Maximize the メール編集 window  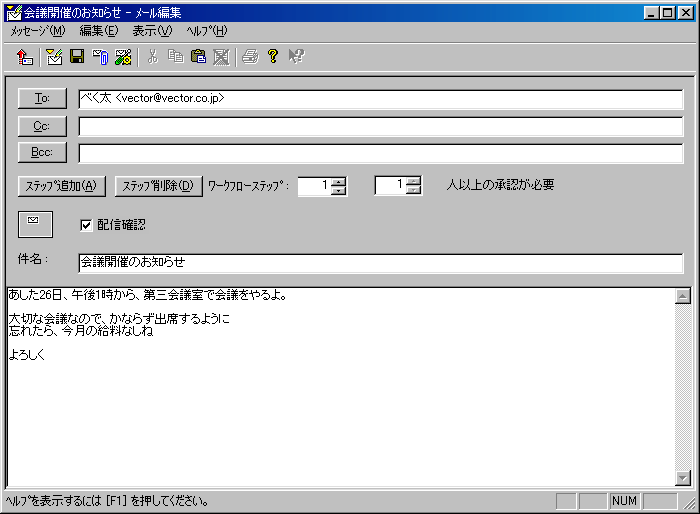[668, 13]
